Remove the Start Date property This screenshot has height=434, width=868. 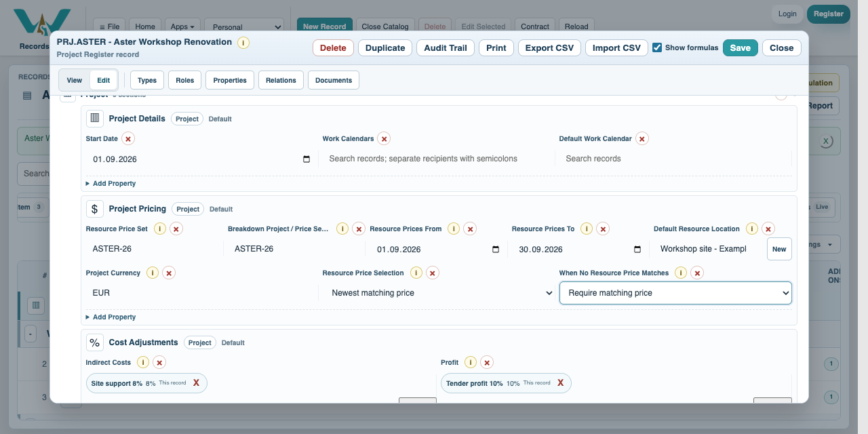click(x=128, y=138)
